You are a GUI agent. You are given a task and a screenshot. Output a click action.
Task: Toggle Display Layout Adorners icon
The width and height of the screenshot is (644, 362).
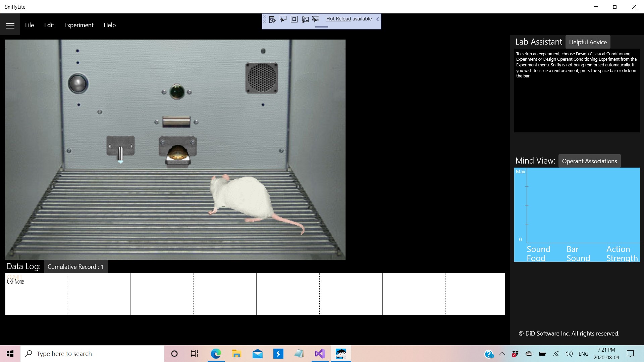pyautogui.click(x=294, y=19)
